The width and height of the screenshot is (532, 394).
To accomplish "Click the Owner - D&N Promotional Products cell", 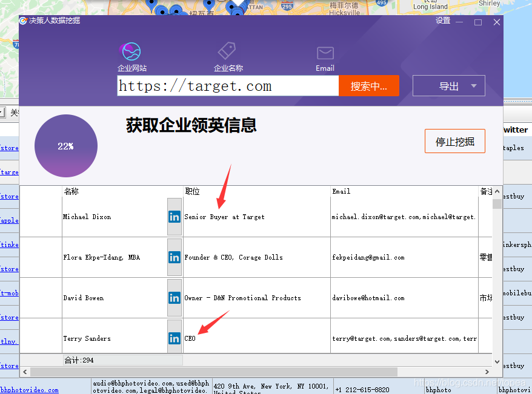I will tap(256, 298).
